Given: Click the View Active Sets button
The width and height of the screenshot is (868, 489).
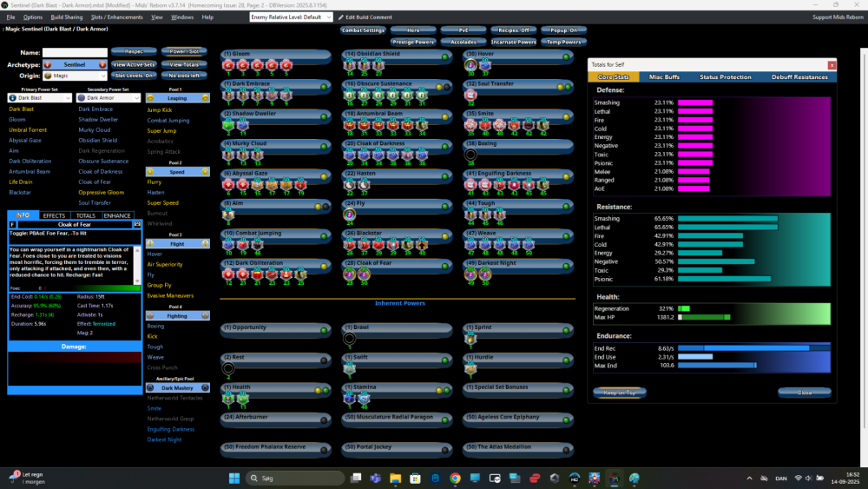Looking at the screenshot, I should tap(134, 65).
